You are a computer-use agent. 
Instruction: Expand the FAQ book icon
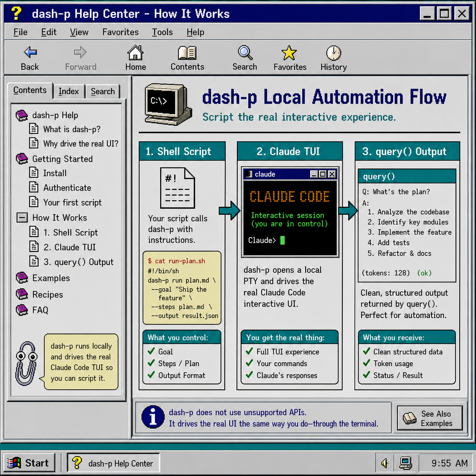coord(22,310)
